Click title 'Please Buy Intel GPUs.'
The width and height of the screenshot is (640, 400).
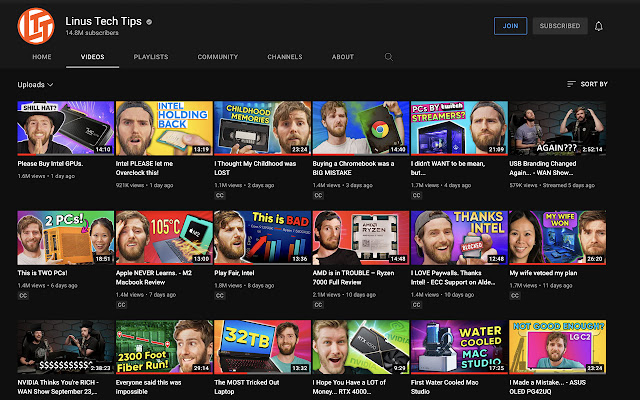50,164
